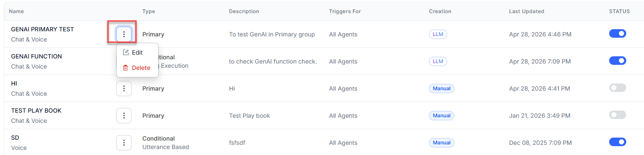Open the three-dot menu for TEST PLAY BOOK
Screen dimensions: 644x155
[124, 116]
